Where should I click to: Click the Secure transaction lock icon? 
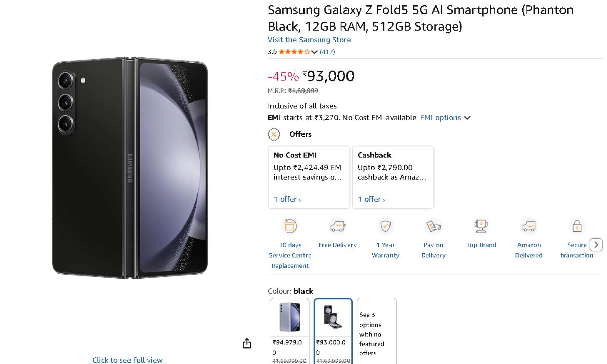coord(577,226)
